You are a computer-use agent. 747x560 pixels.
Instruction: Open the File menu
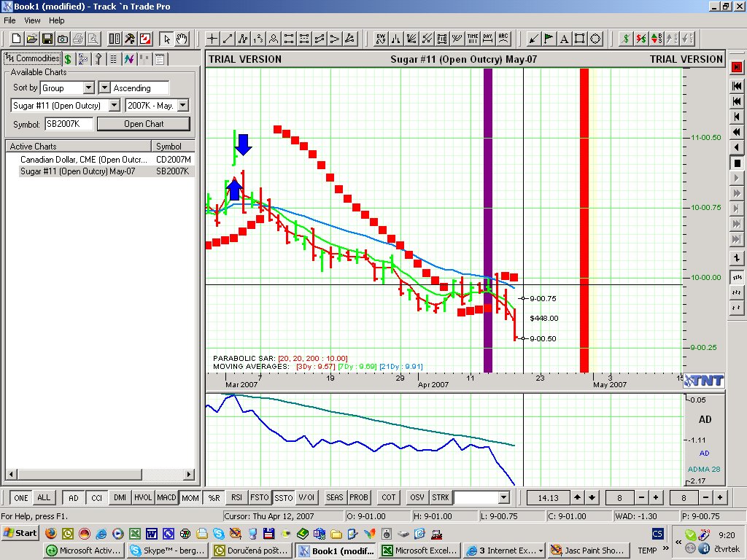pos(9,20)
